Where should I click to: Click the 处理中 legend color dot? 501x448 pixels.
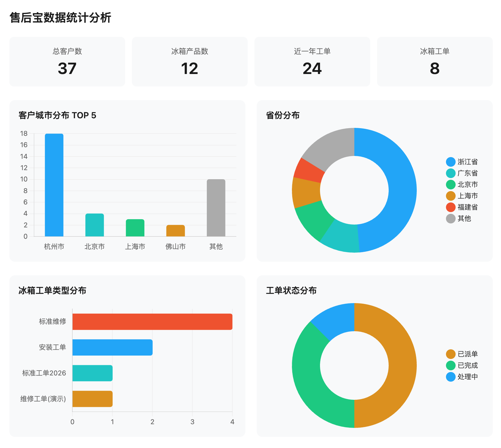point(451,377)
